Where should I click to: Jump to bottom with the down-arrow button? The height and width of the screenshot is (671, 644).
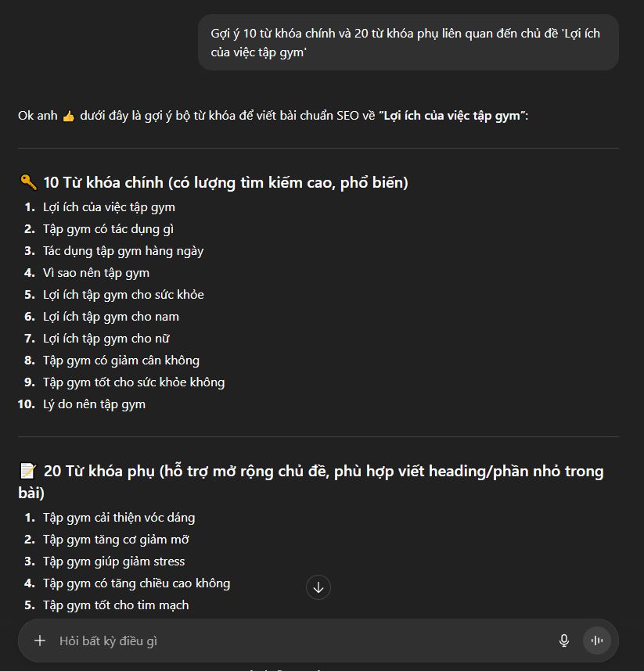pyautogui.click(x=318, y=587)
